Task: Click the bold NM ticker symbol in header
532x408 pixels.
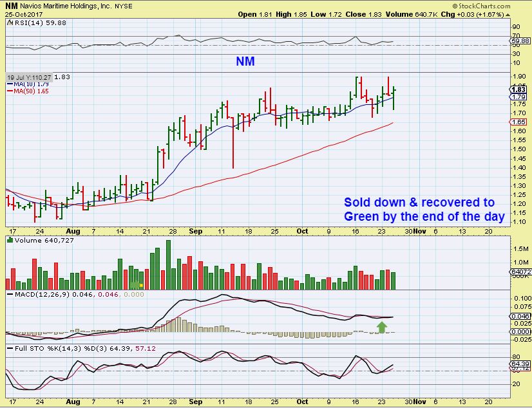Action: tap(12, 6)
